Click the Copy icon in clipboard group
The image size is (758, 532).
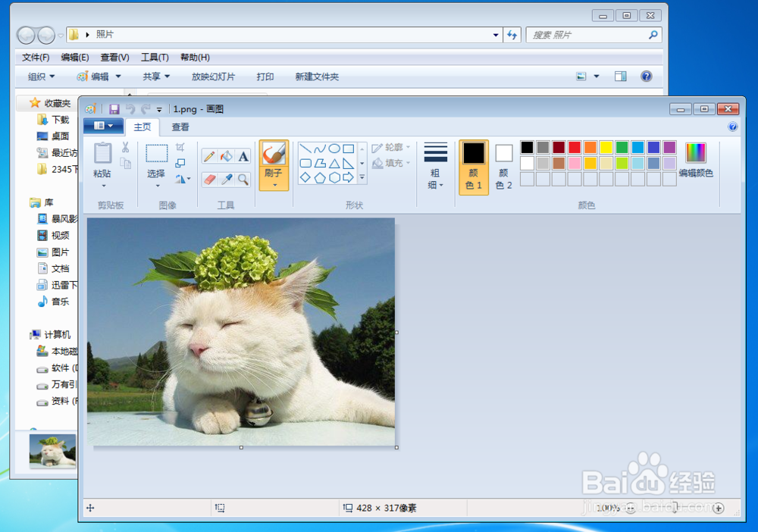point(126,164)
